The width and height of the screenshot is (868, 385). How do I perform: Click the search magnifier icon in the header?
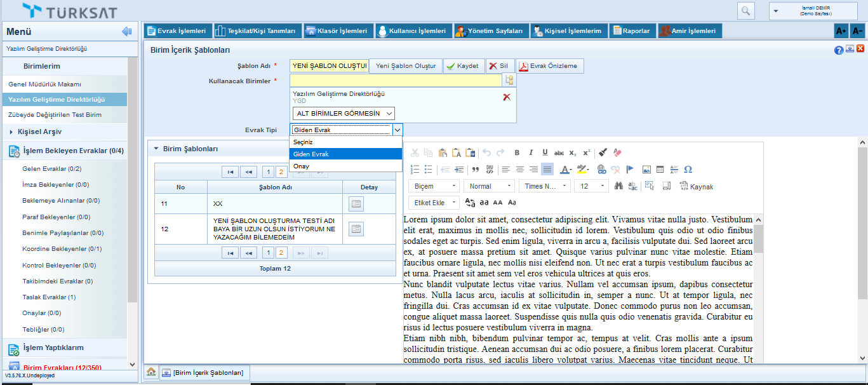pos(745,11)
